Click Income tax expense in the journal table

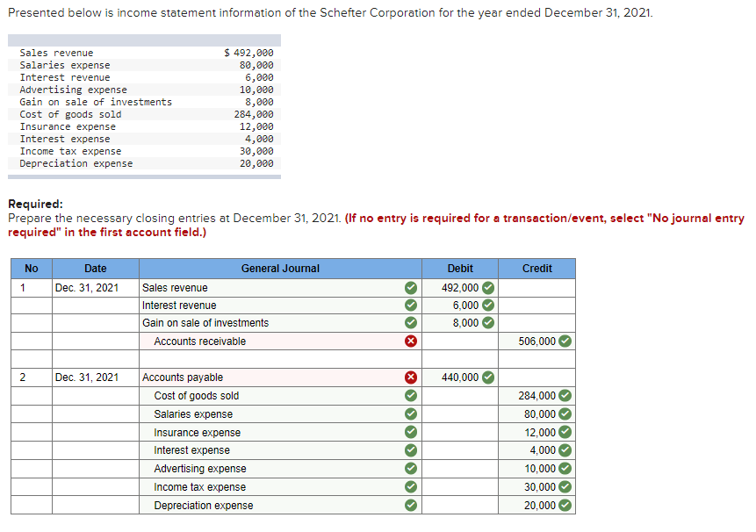(x=199, y=486)
